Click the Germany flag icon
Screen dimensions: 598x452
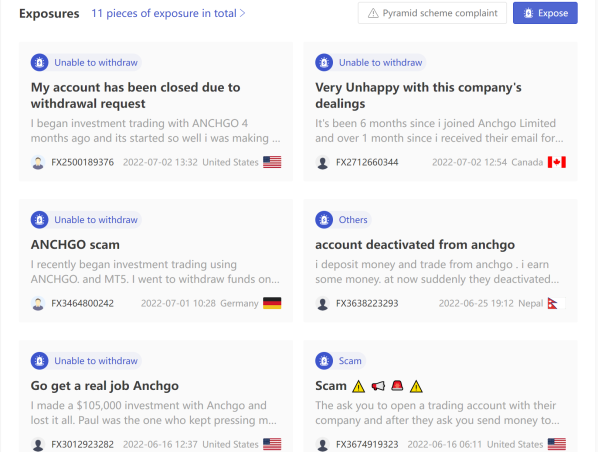pos(272,303)
